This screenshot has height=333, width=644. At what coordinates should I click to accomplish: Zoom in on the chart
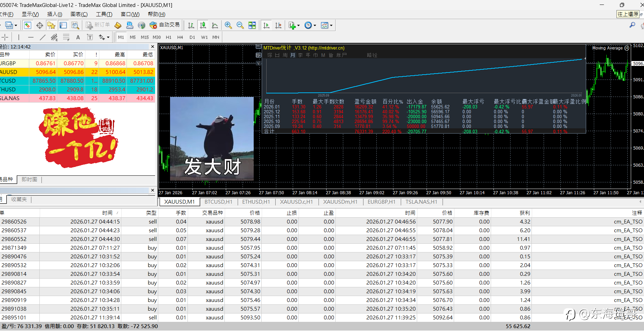point(228,25)
